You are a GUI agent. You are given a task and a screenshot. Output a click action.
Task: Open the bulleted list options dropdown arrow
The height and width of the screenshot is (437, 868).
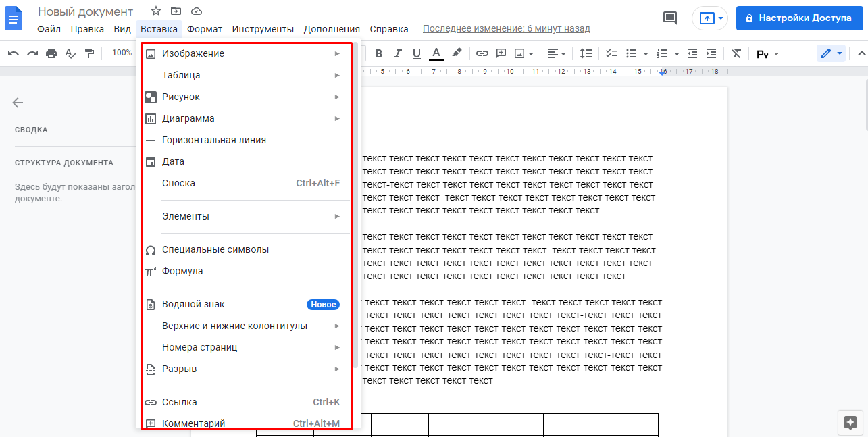[646, 53]
